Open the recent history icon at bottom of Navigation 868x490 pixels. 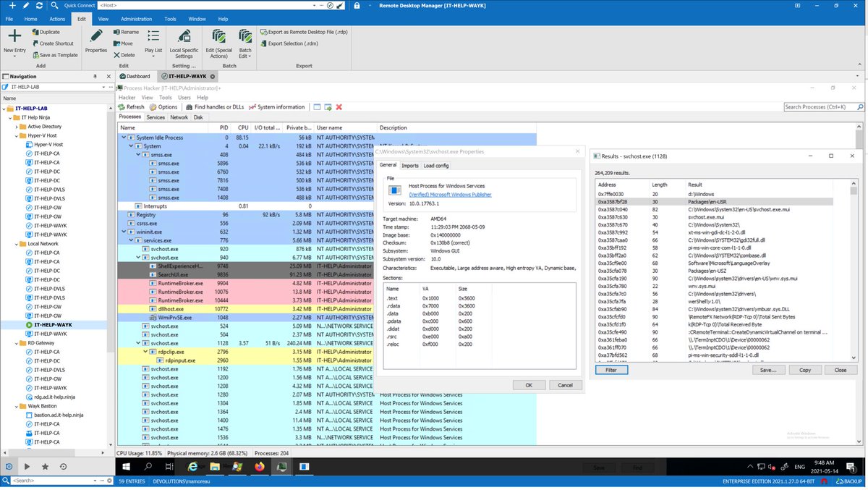(x=63, y=467)
